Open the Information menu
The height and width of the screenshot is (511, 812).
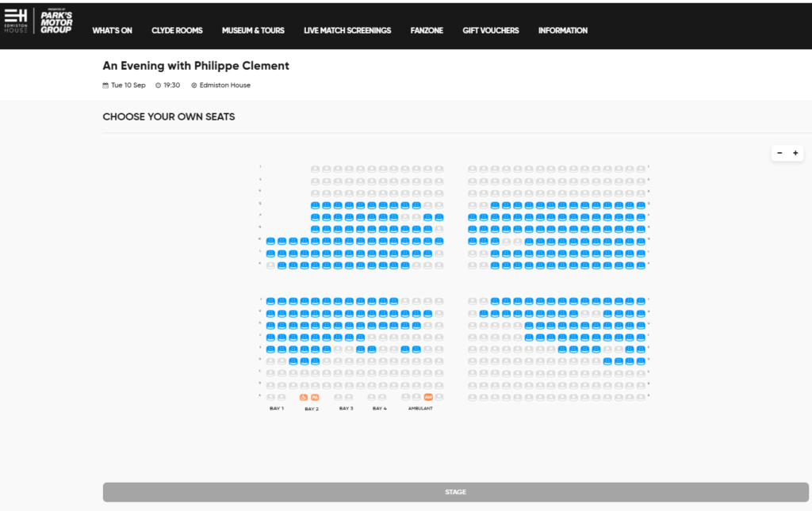click(x=563, y=31)
